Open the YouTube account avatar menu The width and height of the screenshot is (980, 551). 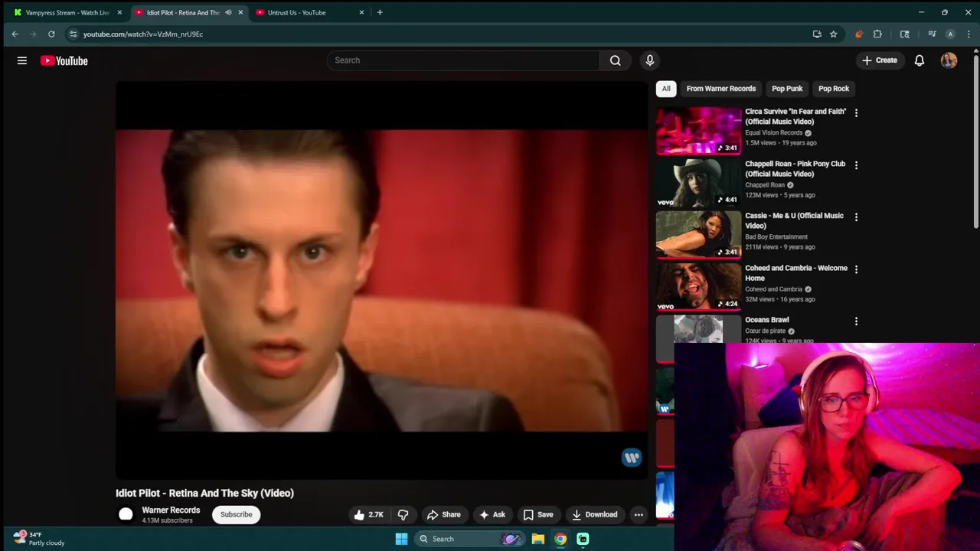pyautogui.click(x=949, y=60)
